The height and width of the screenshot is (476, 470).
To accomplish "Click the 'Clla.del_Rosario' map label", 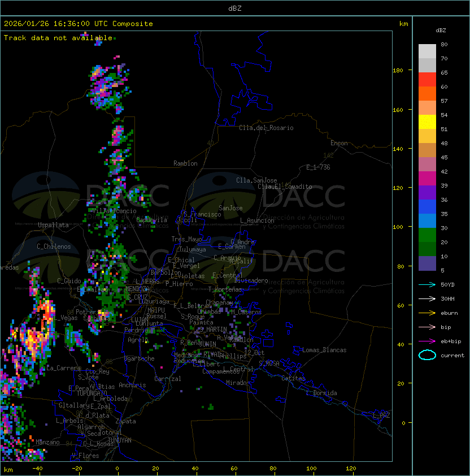I will click(266, 128).
